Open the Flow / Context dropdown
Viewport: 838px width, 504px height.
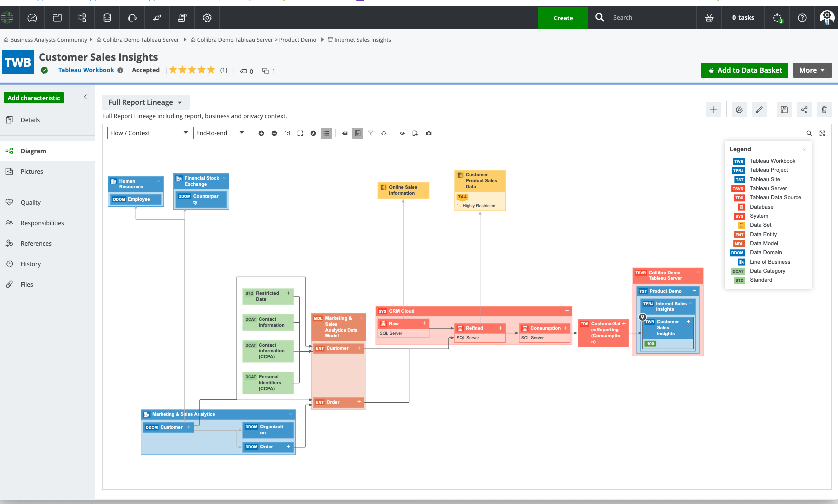[x=149, y=133]
